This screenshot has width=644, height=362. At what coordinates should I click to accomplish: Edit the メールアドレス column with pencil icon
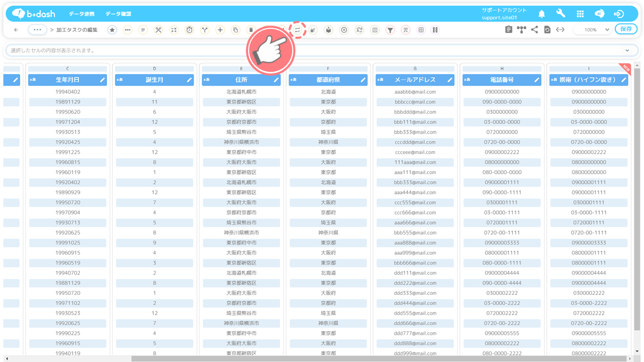(x=450, y=80)
